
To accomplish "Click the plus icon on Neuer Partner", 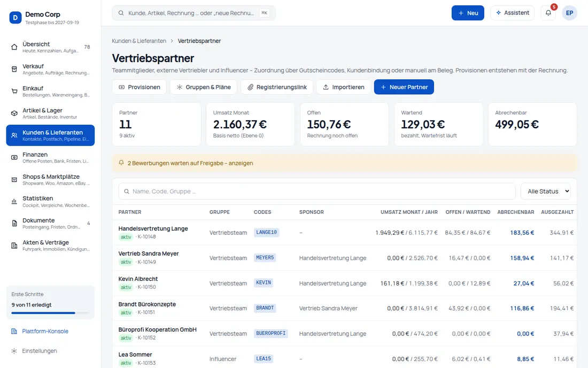I will 383,87.
